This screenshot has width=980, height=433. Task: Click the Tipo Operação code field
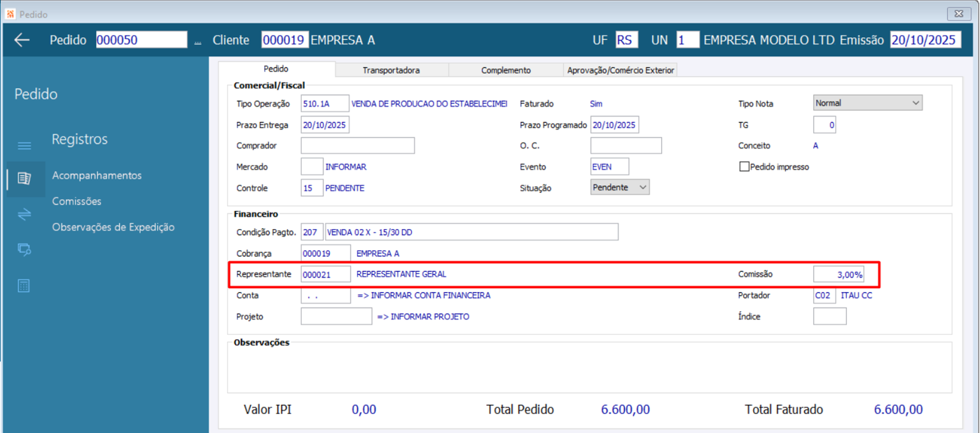325,104
